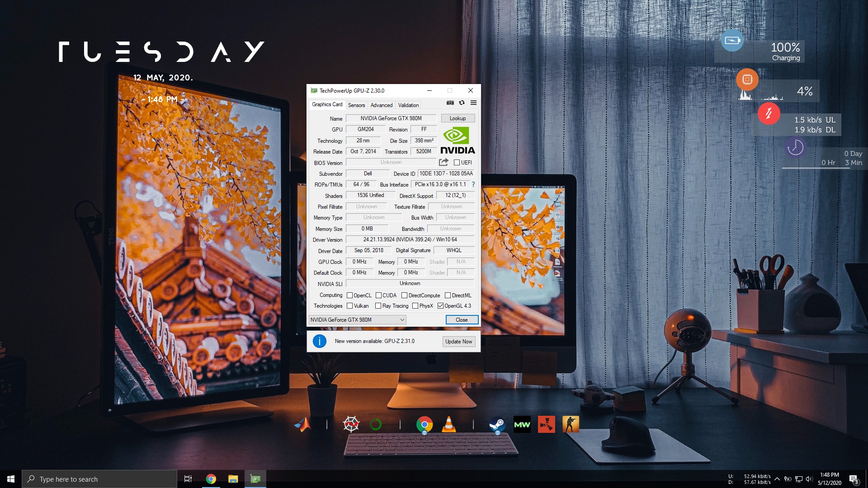The height and width of the screenshot is (488, 868).
Task: Click the Type here to search box
Action: coord(99,479)
